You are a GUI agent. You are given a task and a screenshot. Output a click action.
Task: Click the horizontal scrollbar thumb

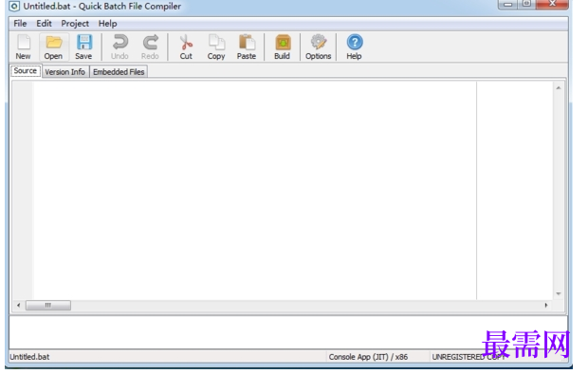pos(48,306)
